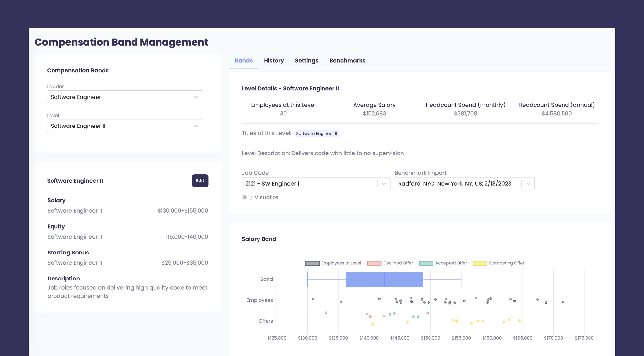644x356 pixels.
Task: Click the Software Engineer II title tag
Action: 317,134
